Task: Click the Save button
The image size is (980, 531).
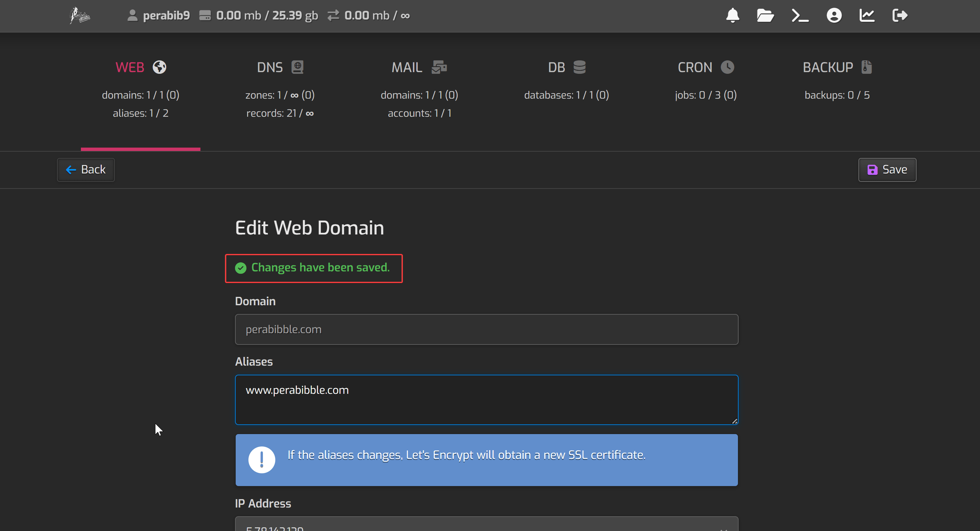Action: point(887,169)
